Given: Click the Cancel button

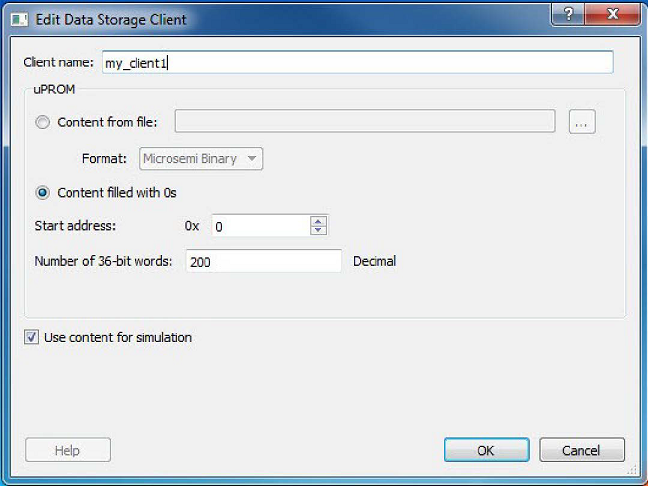Looking at the screenshot, I should click(581, 450).
